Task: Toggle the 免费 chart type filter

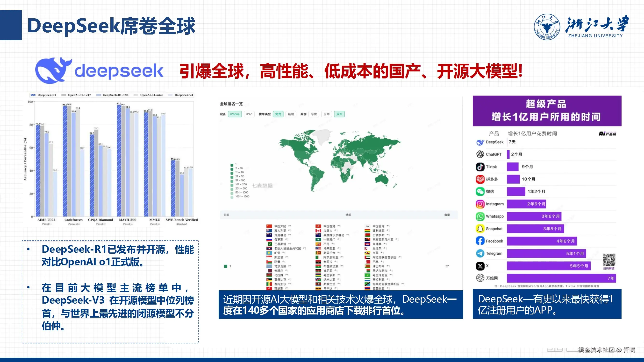Action: tap(278, 114)
